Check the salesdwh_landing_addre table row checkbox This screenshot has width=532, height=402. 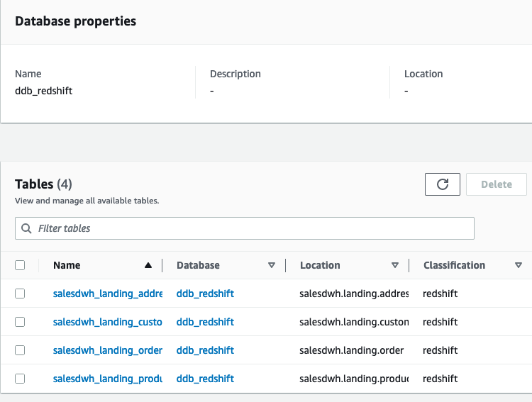pos(20,294)
